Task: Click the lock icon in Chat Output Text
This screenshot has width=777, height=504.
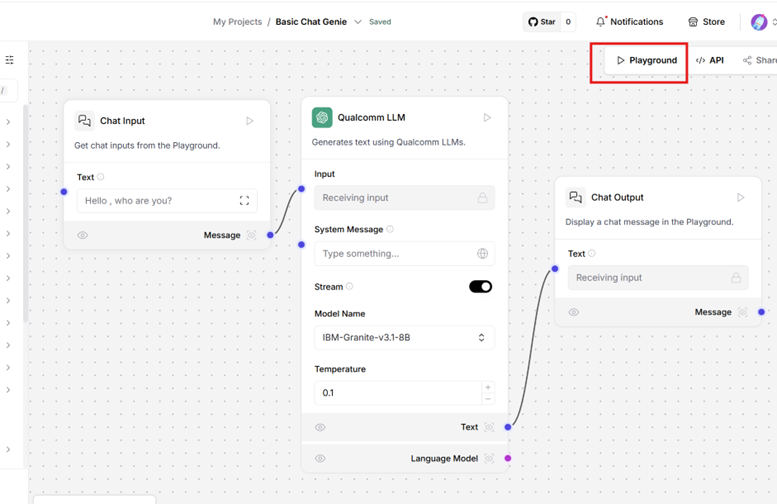Action: [x=736, y=278]
